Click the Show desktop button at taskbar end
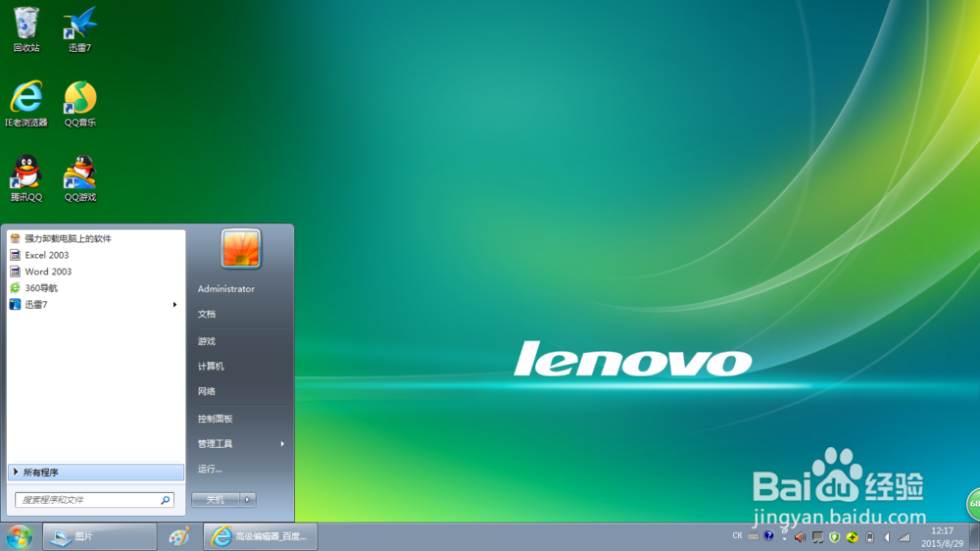 coord(974,537)
